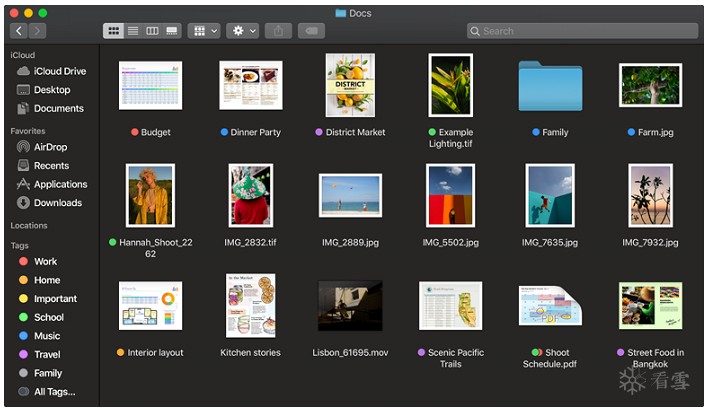Select the Budget spreadsheet file
Screen dimensions: 708x411
(x=150, y=85)
